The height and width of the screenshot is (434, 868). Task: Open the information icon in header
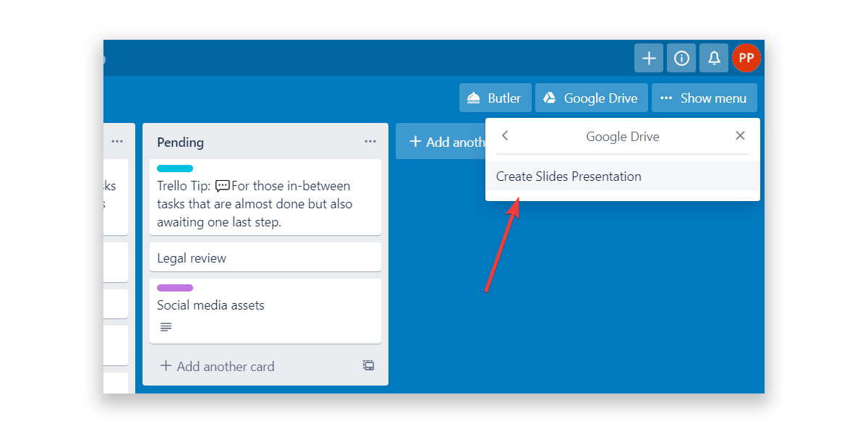681,58
